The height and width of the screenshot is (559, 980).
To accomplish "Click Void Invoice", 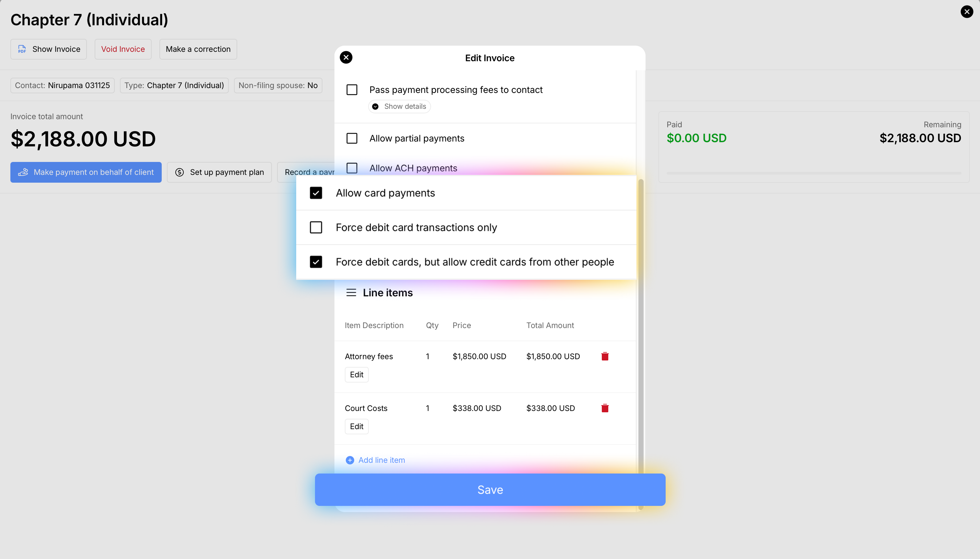I will point(123,49).
